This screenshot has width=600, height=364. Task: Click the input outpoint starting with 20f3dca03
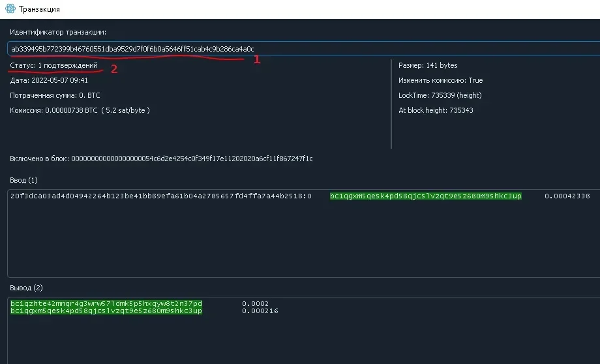coord(161,196)
